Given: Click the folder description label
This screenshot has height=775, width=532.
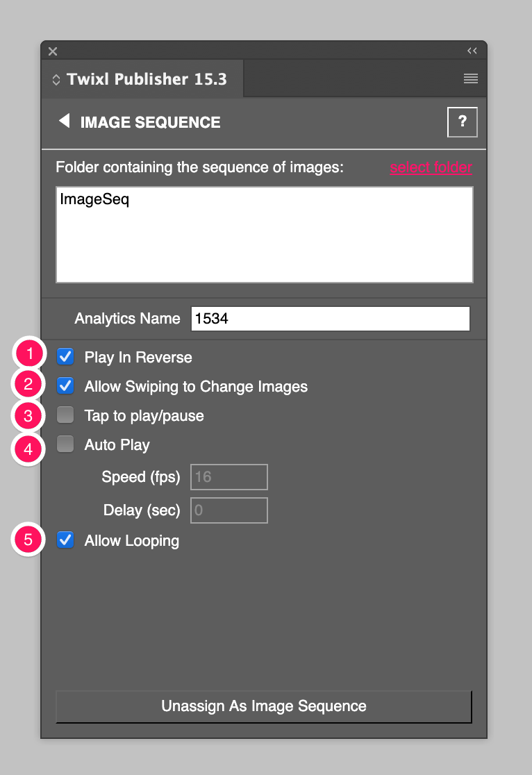Looking at the screenshot, I should pyautogui.click(x=200, y=167).
